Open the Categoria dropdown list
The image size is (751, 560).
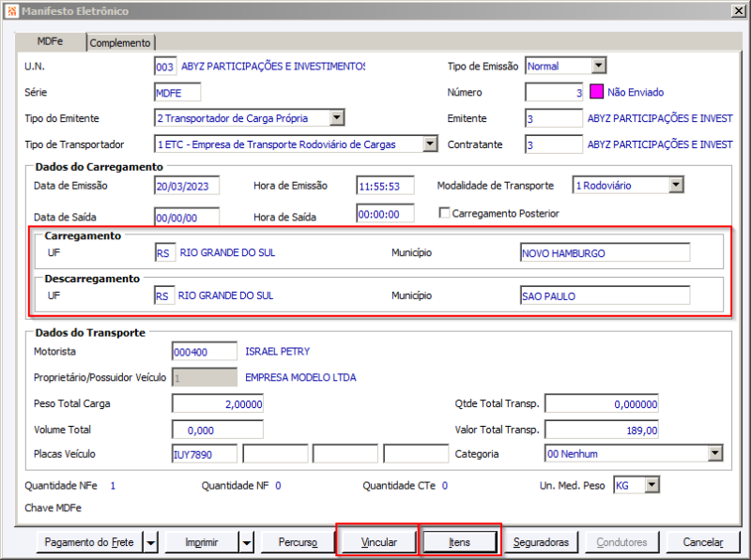tap(714, 453)
